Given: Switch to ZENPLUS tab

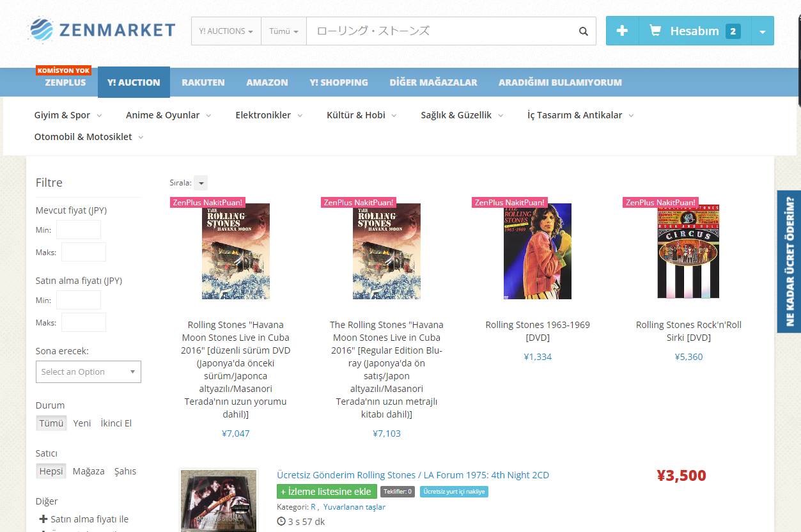Looking at the screenshot, I should [65, 82].
